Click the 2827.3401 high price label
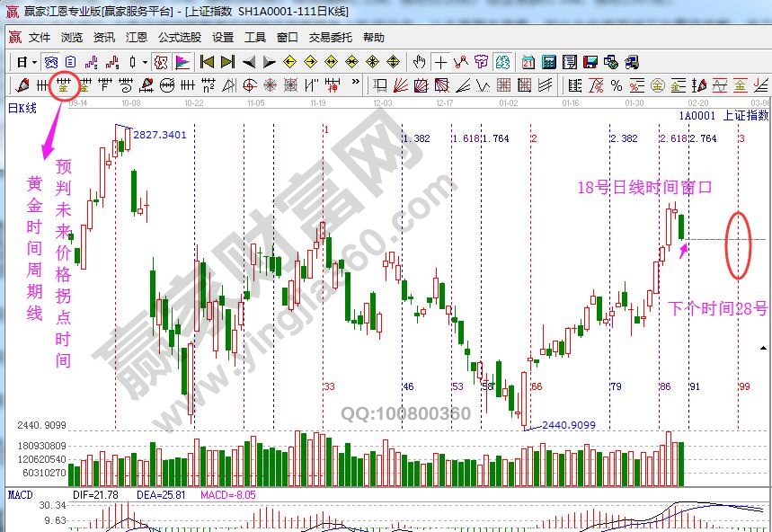772x532 pixels. coord(160,135)
